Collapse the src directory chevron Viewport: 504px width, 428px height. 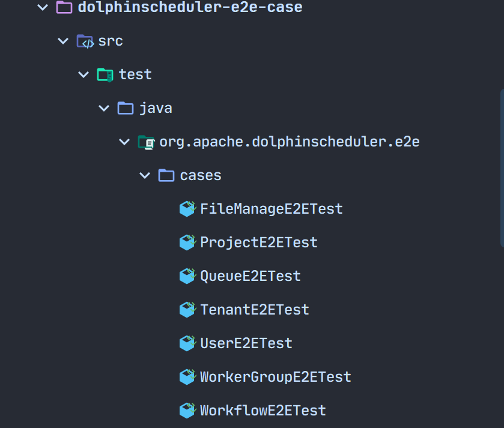click(63, 41)
